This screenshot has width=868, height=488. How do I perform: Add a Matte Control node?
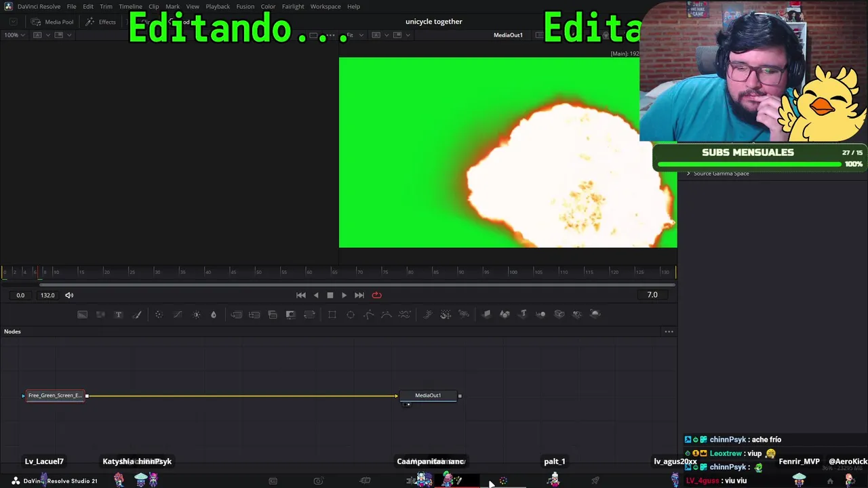point(273,314)
